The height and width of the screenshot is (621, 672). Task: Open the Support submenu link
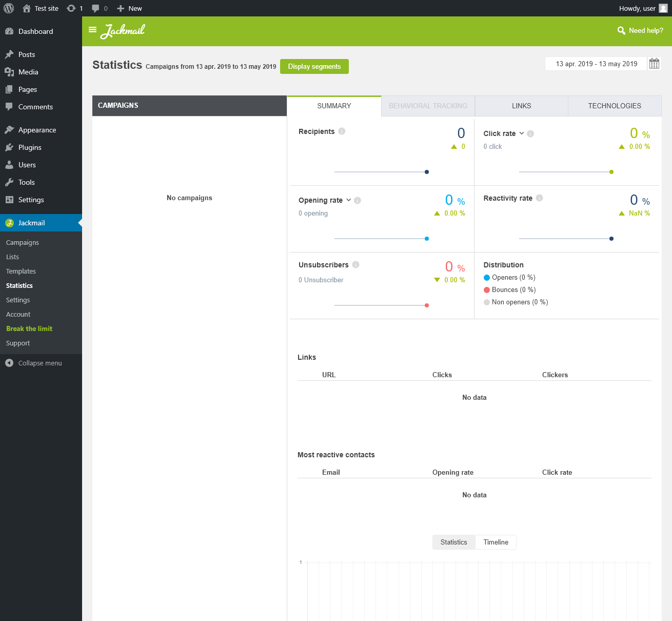coord(18,343)
